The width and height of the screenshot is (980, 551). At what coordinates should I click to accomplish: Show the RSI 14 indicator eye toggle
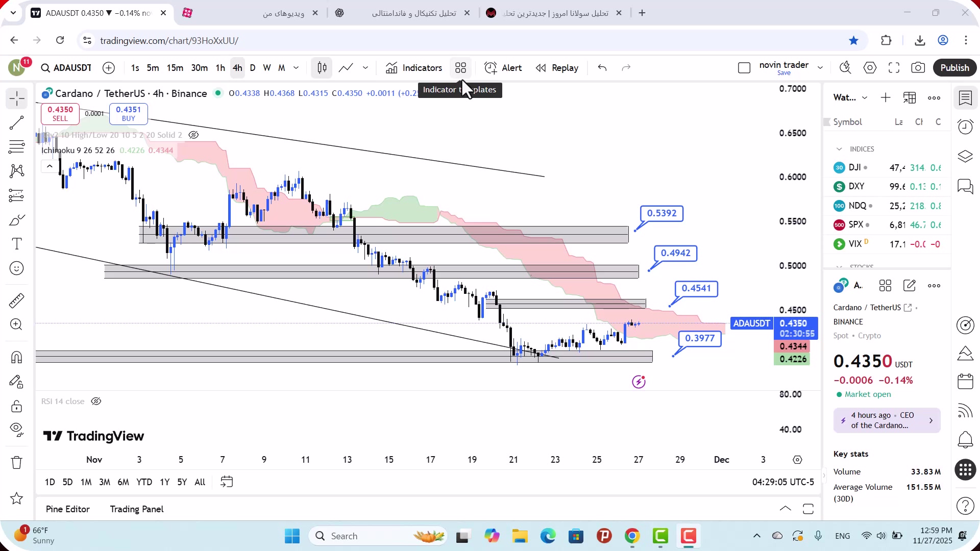(96, 402)
